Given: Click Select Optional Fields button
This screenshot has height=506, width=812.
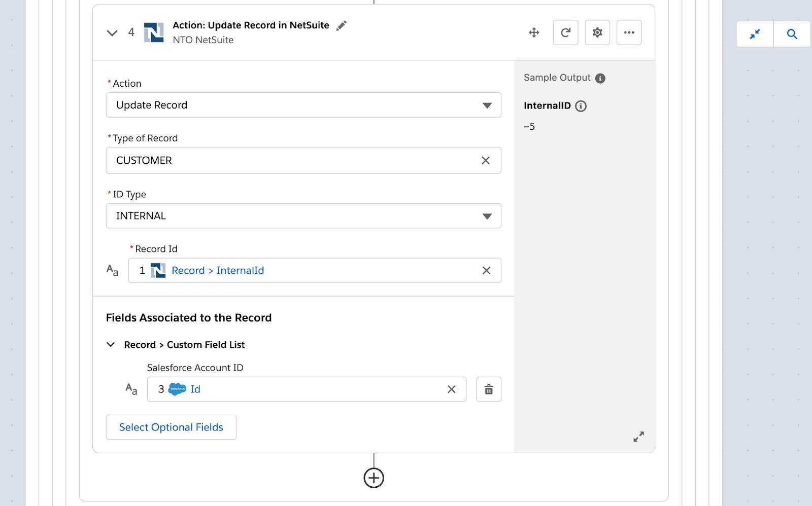Looking at the screenshot, I should [x=171, y=427].
